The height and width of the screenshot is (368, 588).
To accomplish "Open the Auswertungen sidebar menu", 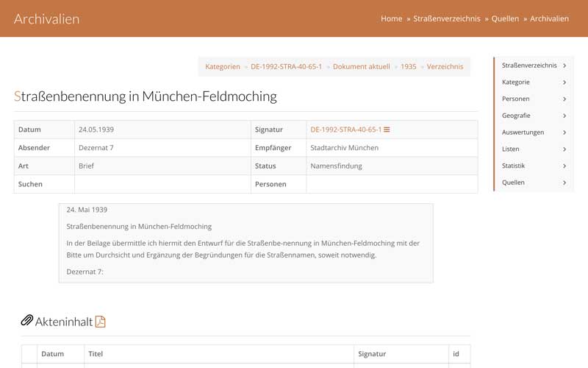I will [x=523, y=132].
